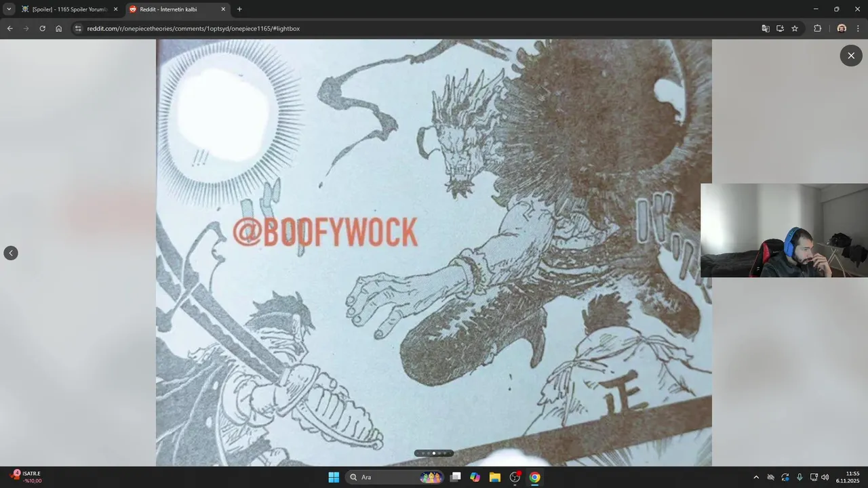Screen dimensions: 868x488
Task: Open a new browser tab
Action: click(239, 9)
